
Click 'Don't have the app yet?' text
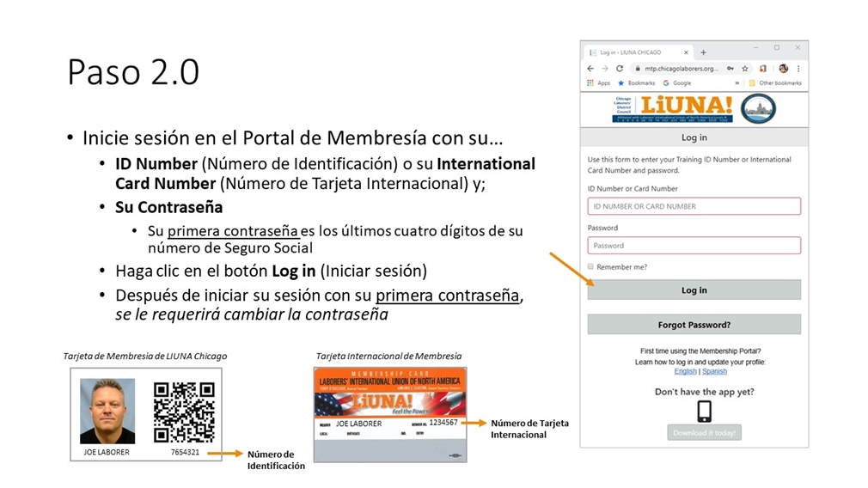[x=704, y=392]
